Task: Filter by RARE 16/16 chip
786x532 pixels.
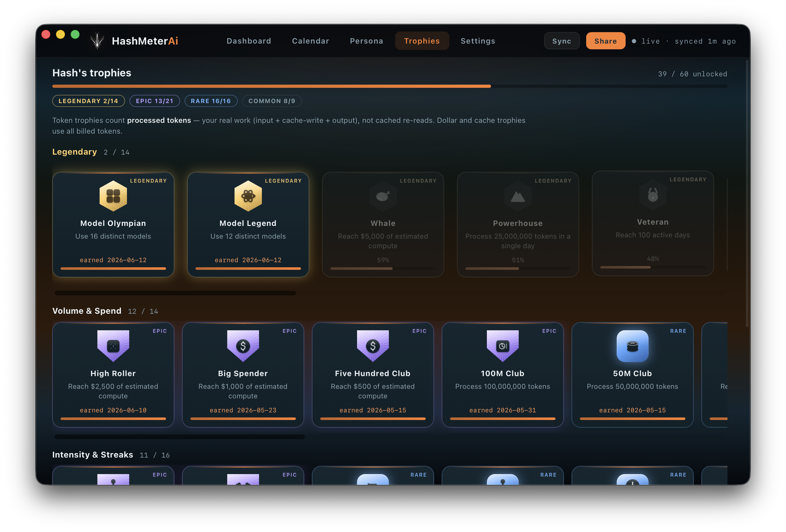Action: [x=211, y=101]
